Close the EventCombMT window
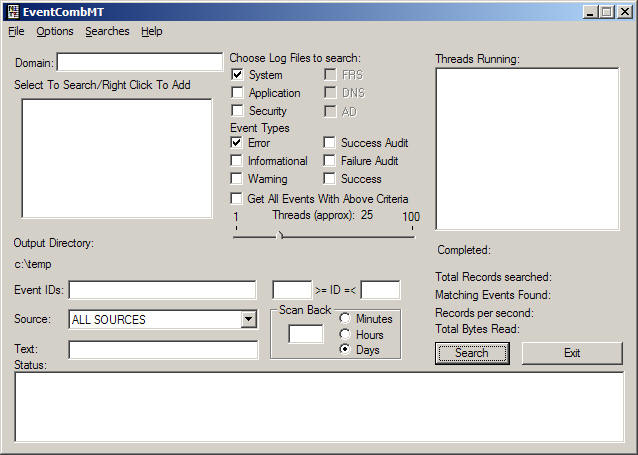The image size is (638, 455). coord(625,12)
